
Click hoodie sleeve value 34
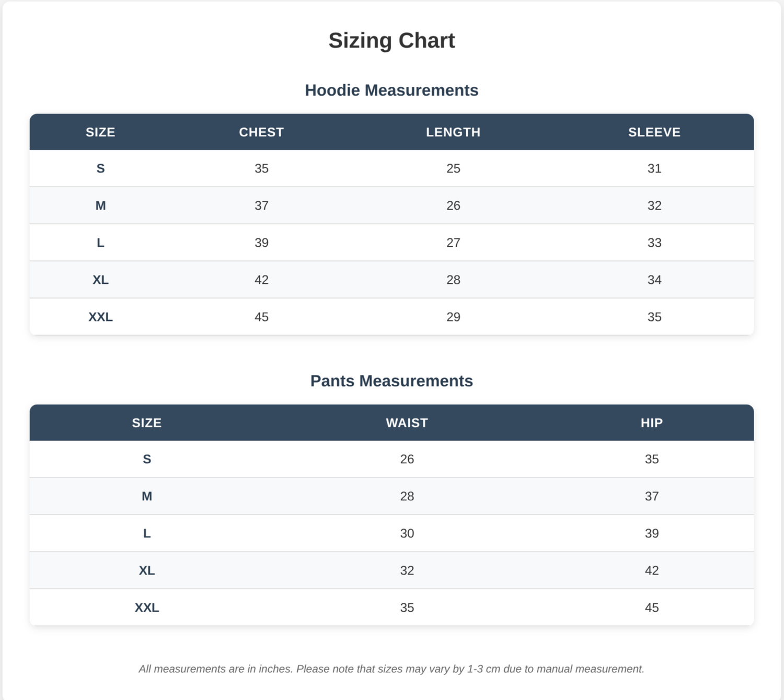tap(654, 280)
